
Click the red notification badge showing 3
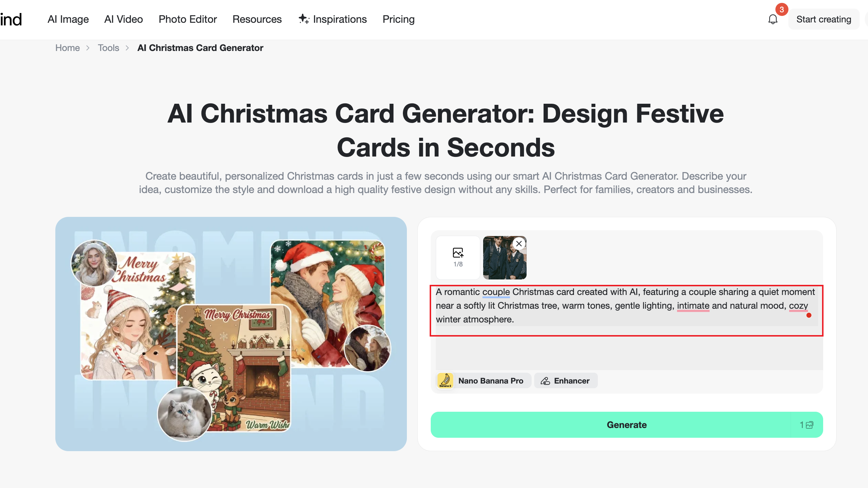pyautogui.click(x=782, y=9)
